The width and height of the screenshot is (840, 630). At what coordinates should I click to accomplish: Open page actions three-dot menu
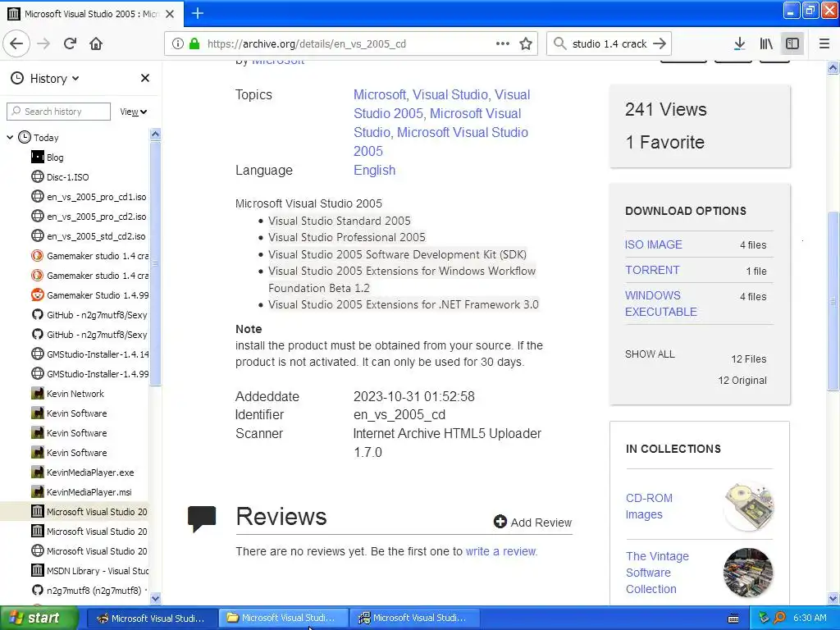(503, 44)
